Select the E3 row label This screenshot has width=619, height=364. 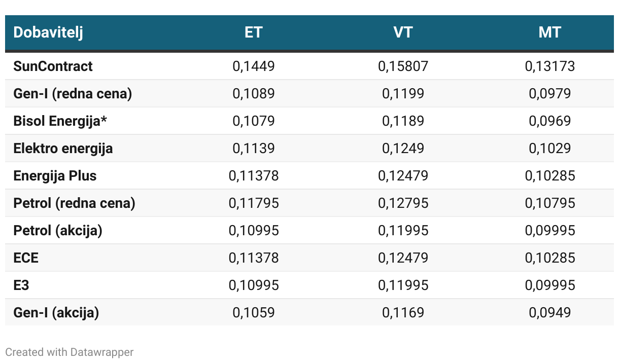pos(21,285)
